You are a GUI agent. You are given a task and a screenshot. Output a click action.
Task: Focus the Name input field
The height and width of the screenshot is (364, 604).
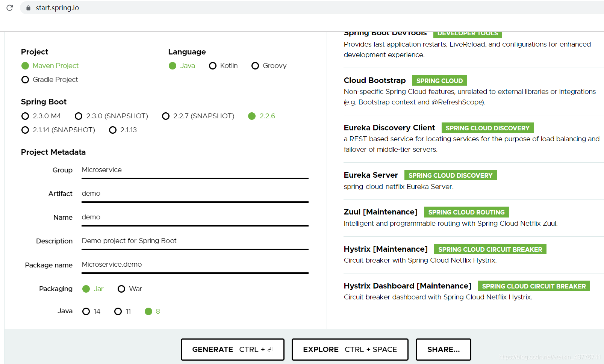(195, 217)
